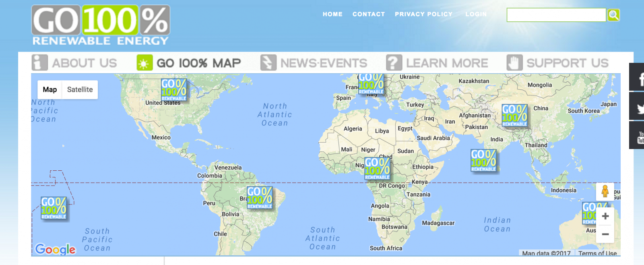
Task: Click the Terms of Use map link
Action: [x=597, y=253]
